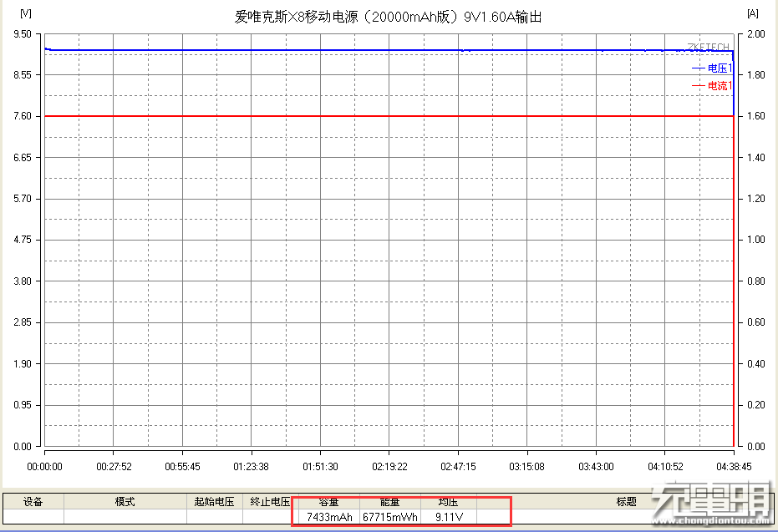The image size is (778, 532).
Task: Click the 04:38:45 time axis label
Action: pyautogui.click(x=734, y=467)
